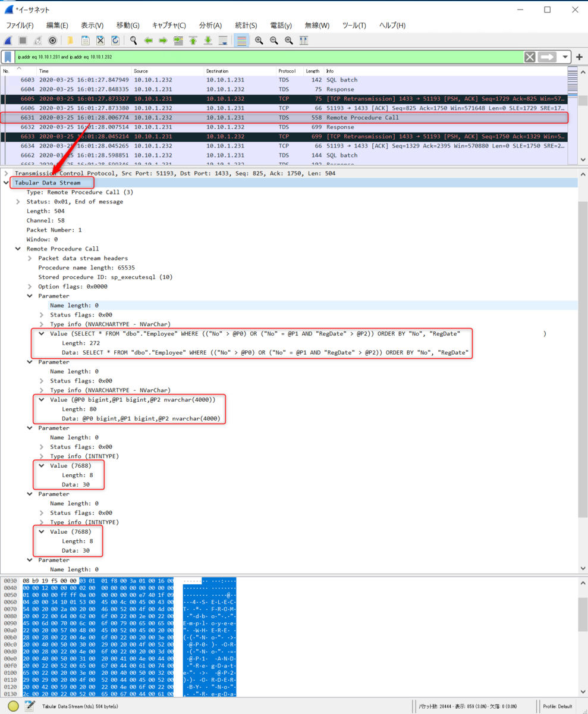Open the find packet toolbar tool
Screen dimensions: 588x714
pyautogui.click(x=133, y=40)
